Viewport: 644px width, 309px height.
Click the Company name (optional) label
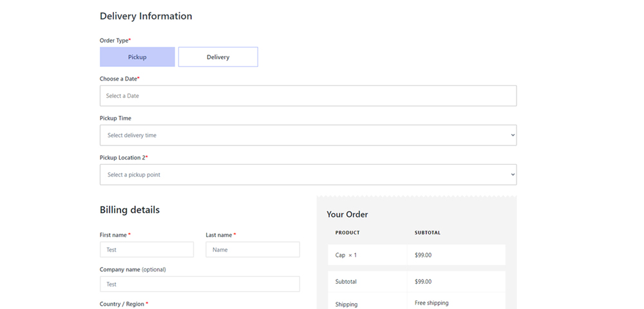click(137, 270)
